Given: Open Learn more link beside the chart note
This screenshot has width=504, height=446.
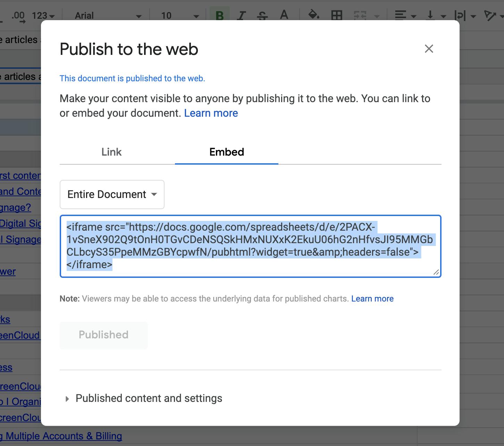Looking at the screenshot, I should coord(372,299).
